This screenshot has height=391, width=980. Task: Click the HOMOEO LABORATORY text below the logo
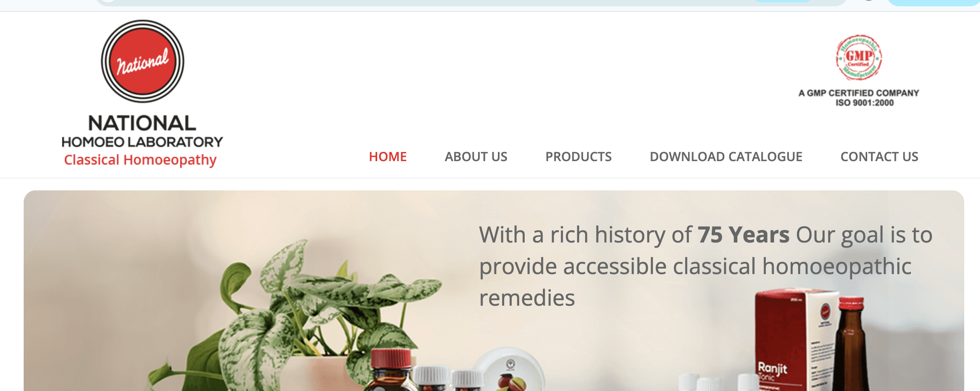click(142, 142)
